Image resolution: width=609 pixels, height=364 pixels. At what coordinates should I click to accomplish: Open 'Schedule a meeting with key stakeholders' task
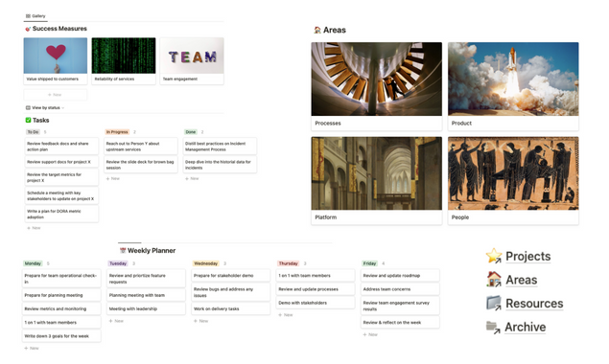(x=61, y=195)
